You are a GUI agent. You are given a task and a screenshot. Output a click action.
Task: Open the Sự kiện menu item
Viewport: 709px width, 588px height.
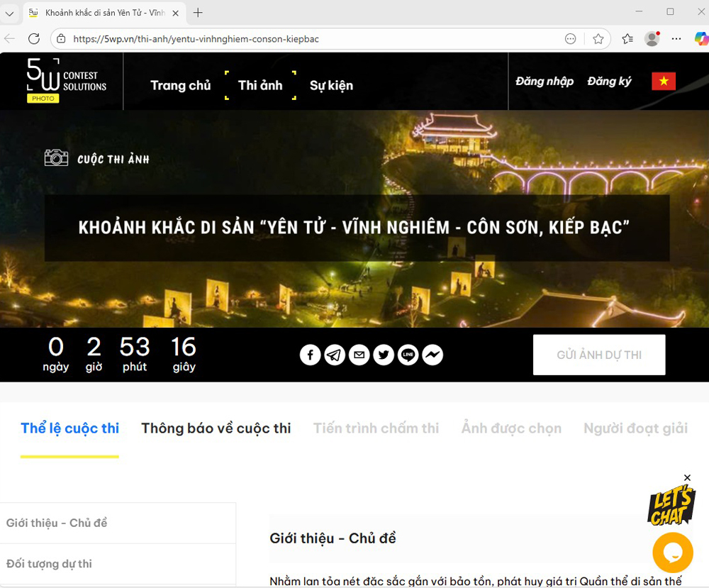pyautogui.click(x=331, y=86)
